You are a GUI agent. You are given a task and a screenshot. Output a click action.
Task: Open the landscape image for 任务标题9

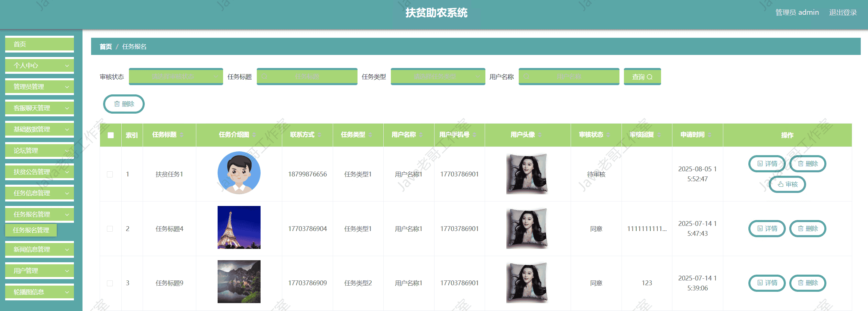239,281
